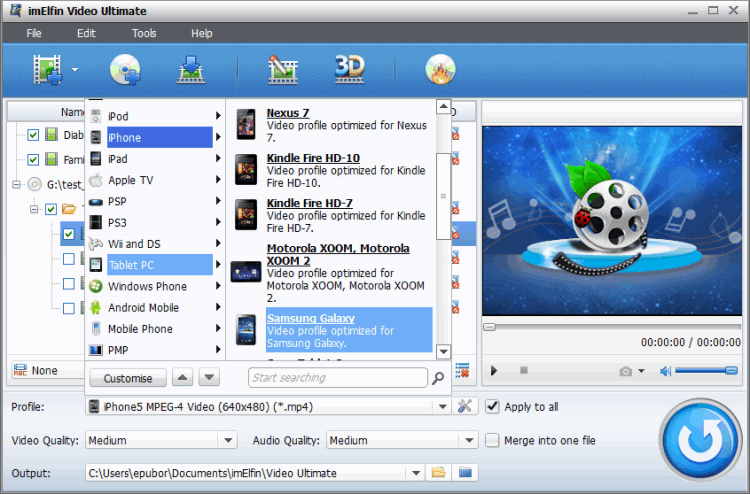Play the preview video

tap(494, 371)
